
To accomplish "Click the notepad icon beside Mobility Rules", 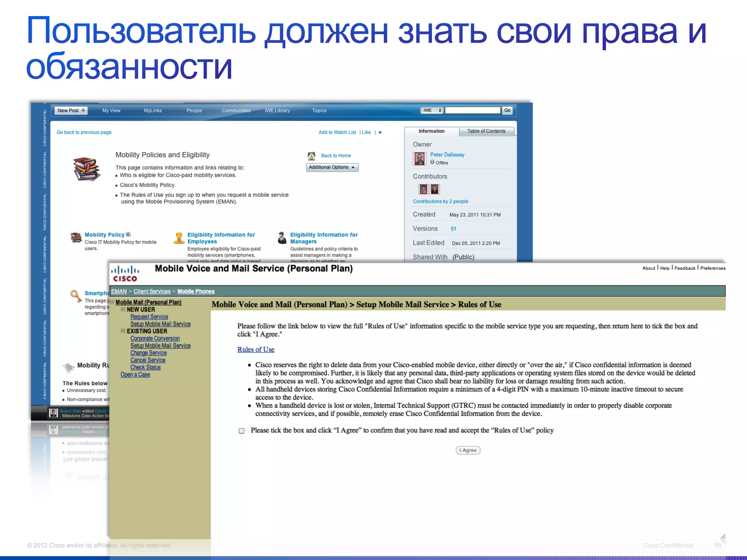I will point(69,367).
